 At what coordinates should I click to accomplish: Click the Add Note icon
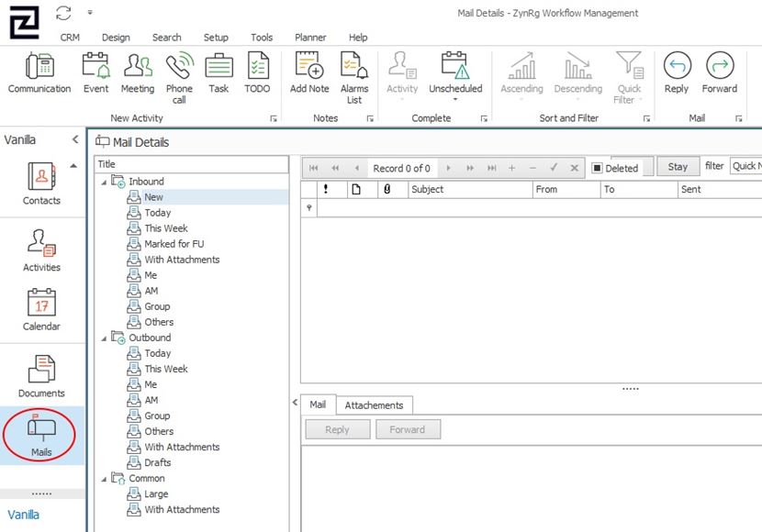tap(309, 72)
